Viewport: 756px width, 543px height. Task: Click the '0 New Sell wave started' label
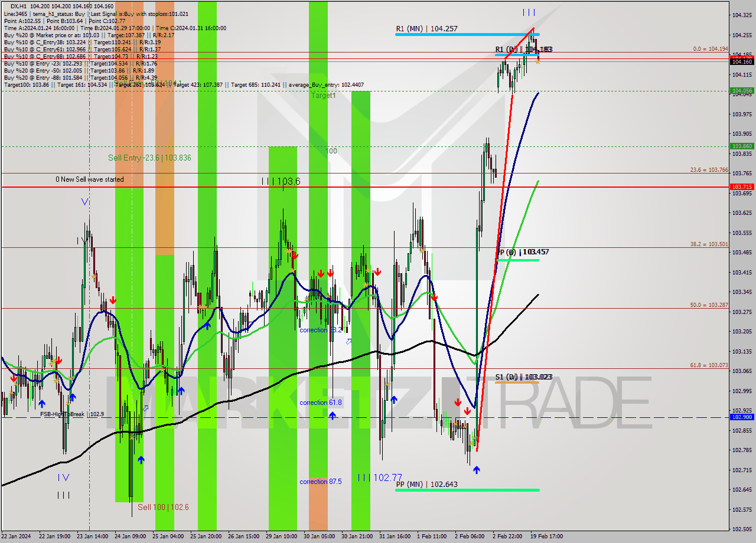coord(90,179)
